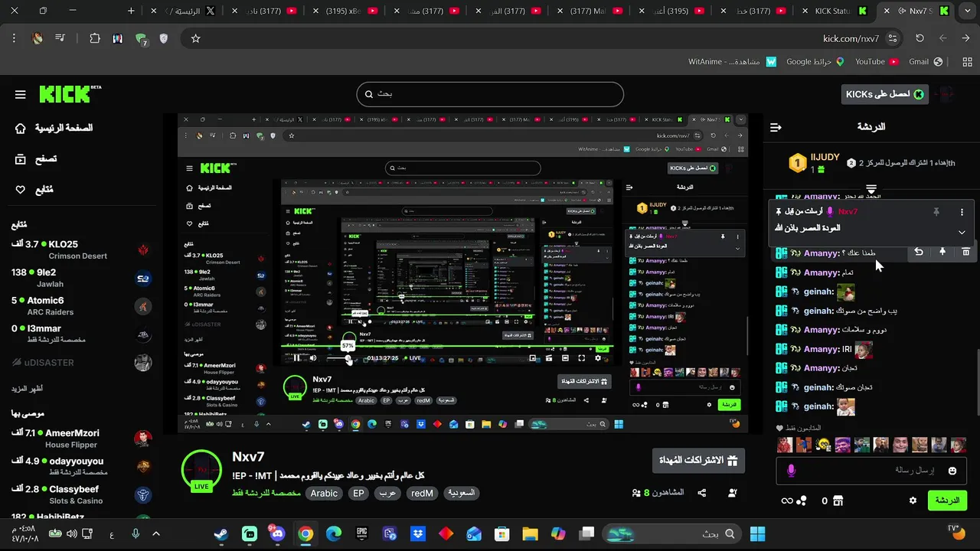The image size is (980, 551).
Task: Click the follow user icon beside share
Action: [733, 493]
